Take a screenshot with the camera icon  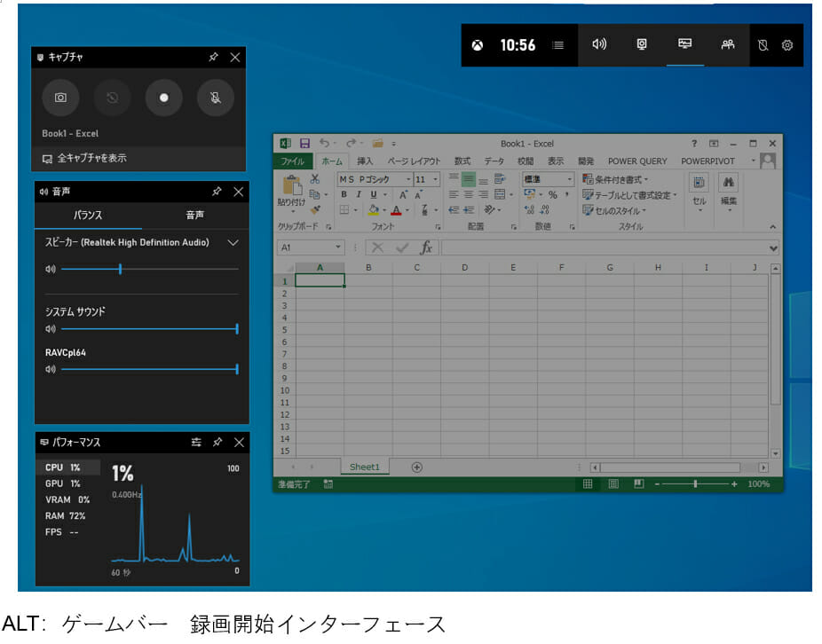[60, 98]
